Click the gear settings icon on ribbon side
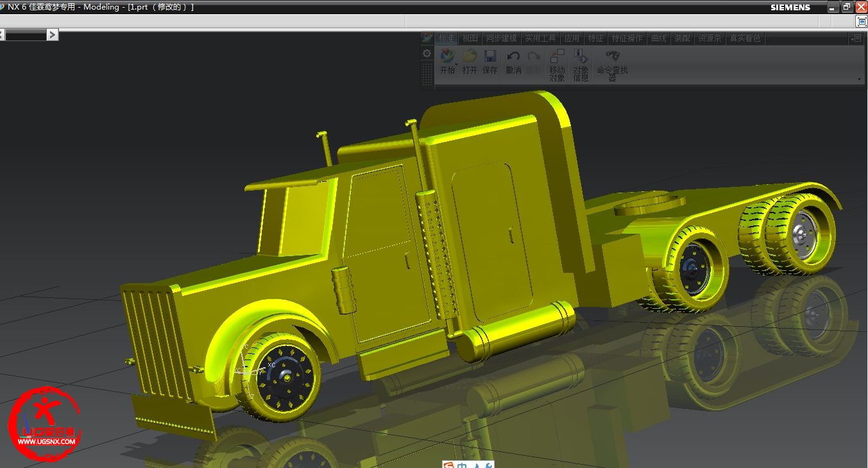 (427, 53)
